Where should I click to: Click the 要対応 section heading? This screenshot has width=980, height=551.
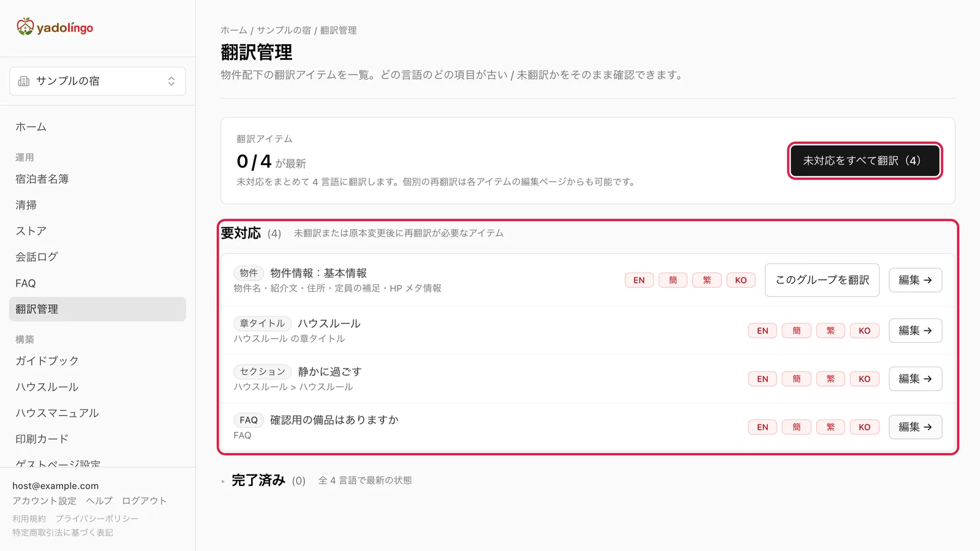pyautogui.click(x=241, y=233)
